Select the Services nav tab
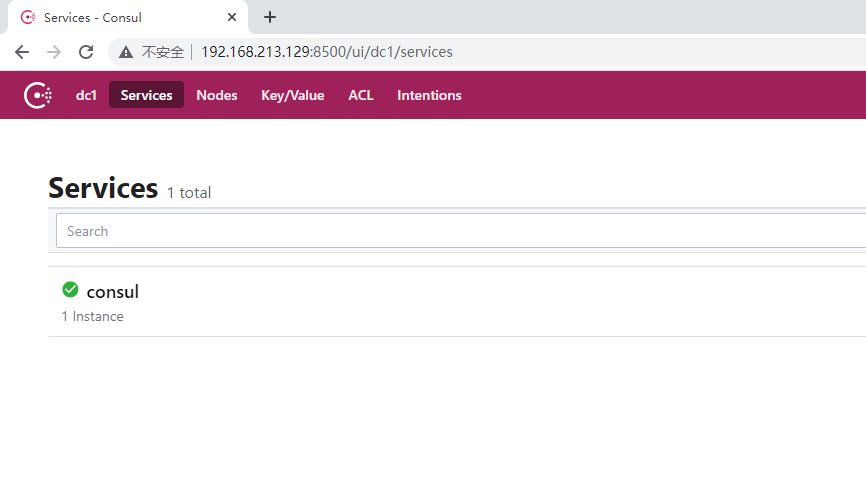 146,95
